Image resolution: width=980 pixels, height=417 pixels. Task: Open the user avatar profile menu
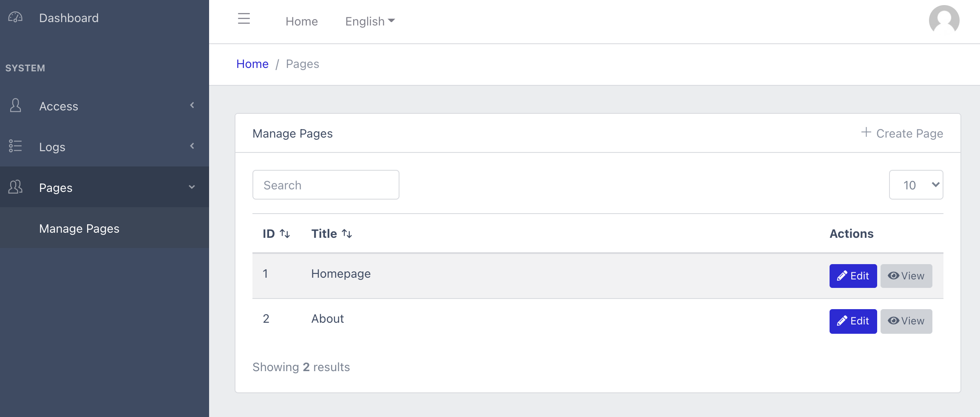944,20
